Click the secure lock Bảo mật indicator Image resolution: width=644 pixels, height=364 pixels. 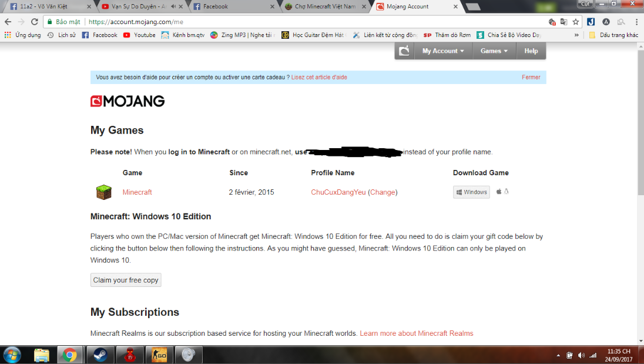click(x=63, y=22)
